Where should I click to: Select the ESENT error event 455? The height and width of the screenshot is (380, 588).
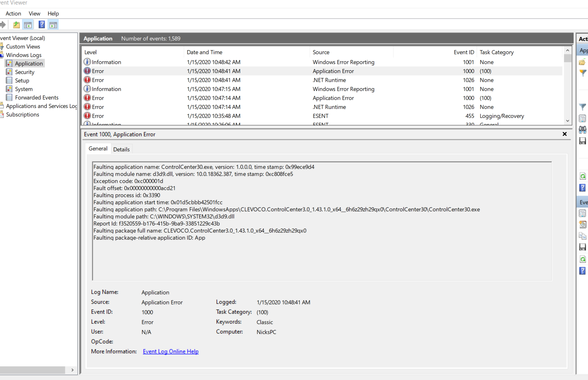(x=322, y=116)
